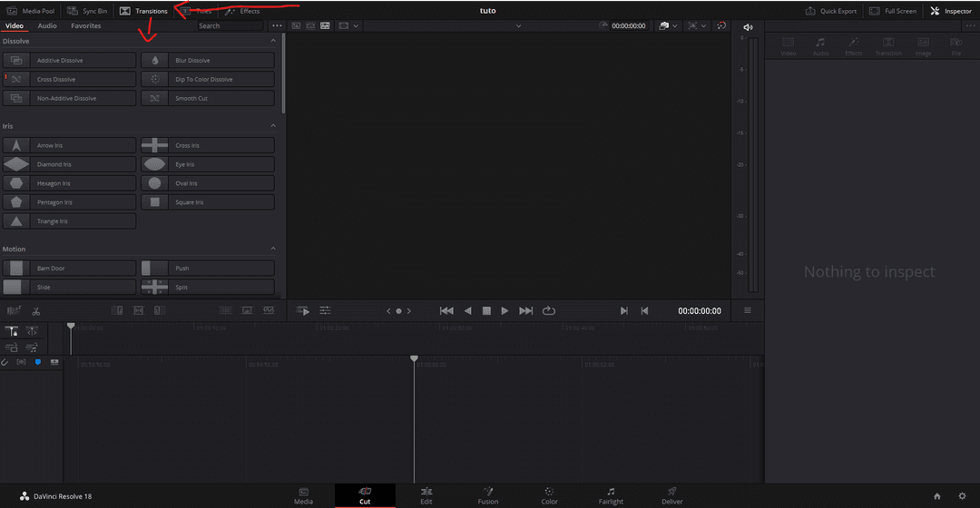Click Quick Export button
Image resolution: width=980 pixels, height=508 pixels.
(830, 11)
